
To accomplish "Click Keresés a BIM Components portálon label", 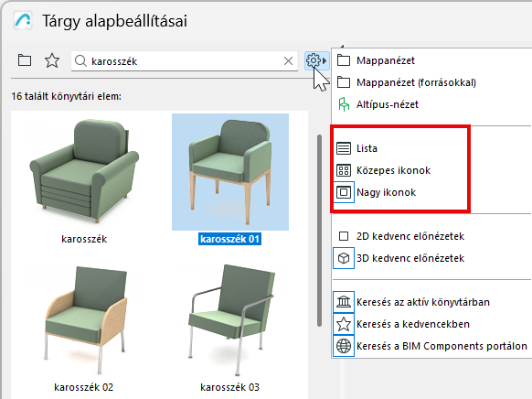I will (442, 346).
